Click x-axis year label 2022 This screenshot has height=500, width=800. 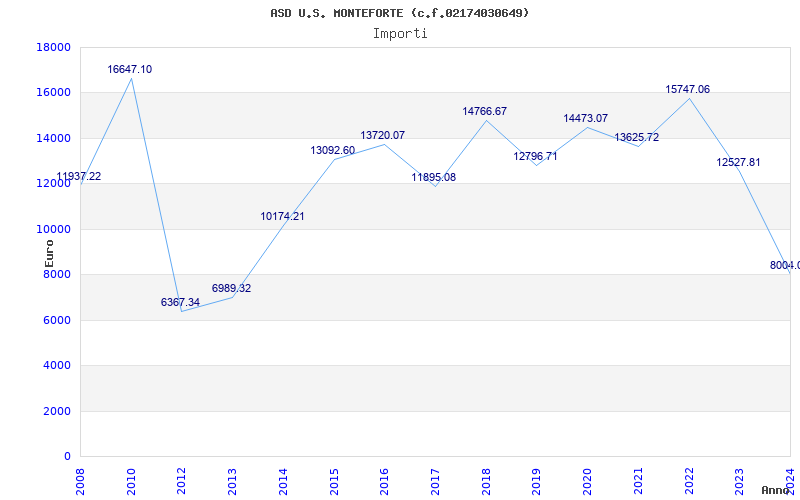coord(689,482)
